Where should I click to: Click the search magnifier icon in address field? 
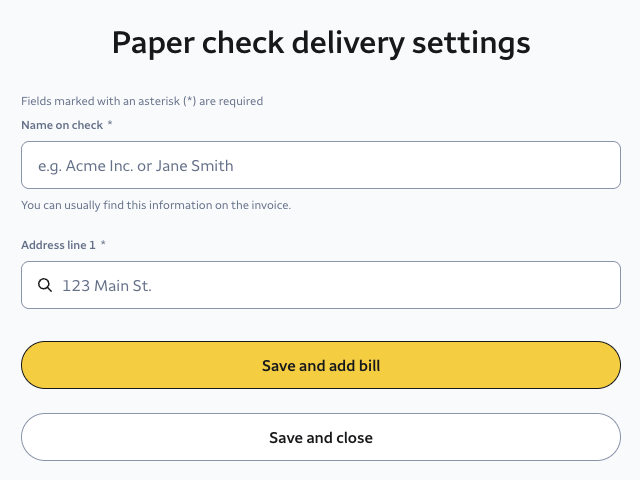44,285
